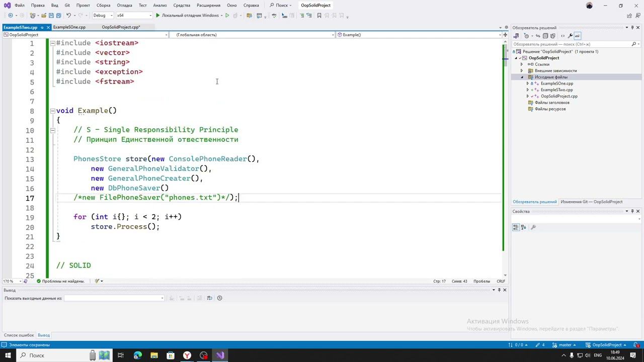Screen dimensions: 644x362
Task: Toggle word wrap in Output panel
Action: [210, 298]
